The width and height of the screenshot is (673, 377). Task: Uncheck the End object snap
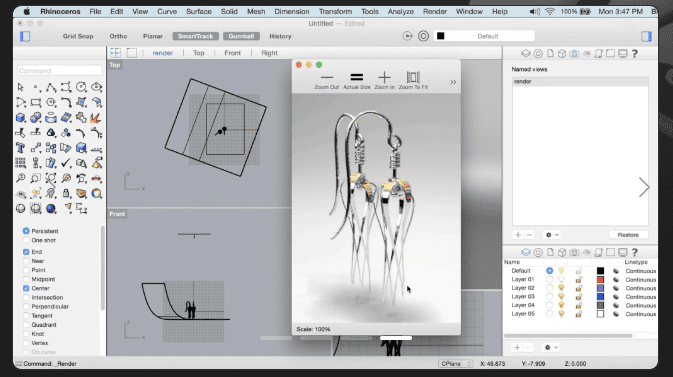tap(26, 252)
